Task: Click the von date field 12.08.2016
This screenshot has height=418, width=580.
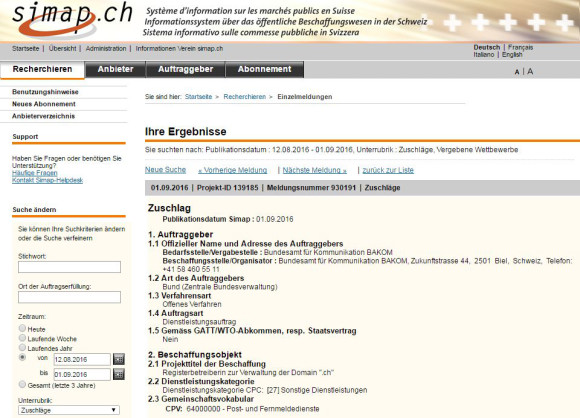Action: point(82,359)
